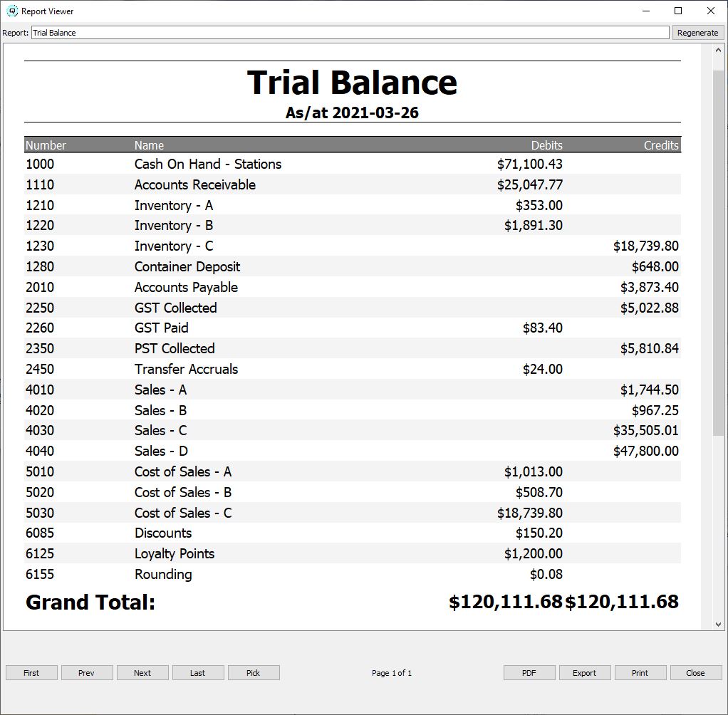Click account number 6155
The image size is (728, 715).
(x=40, y=574)
